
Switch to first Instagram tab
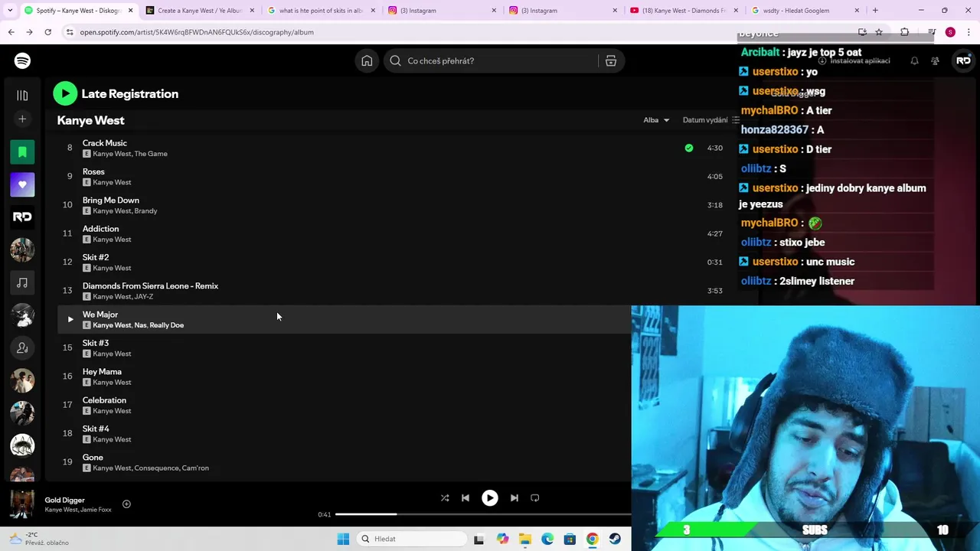(x=442, y=11)
